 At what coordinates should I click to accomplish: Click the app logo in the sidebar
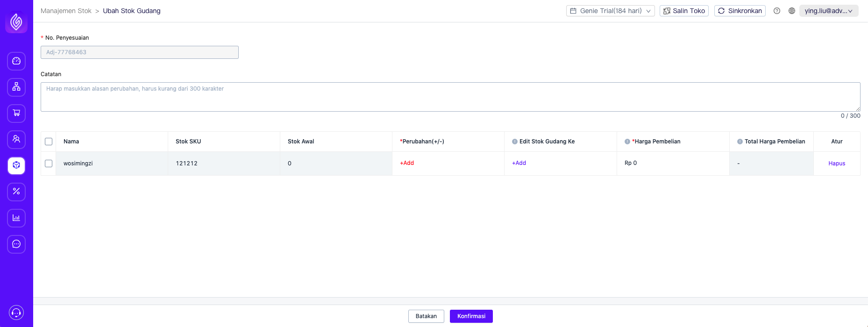click(x=16, y=21)
